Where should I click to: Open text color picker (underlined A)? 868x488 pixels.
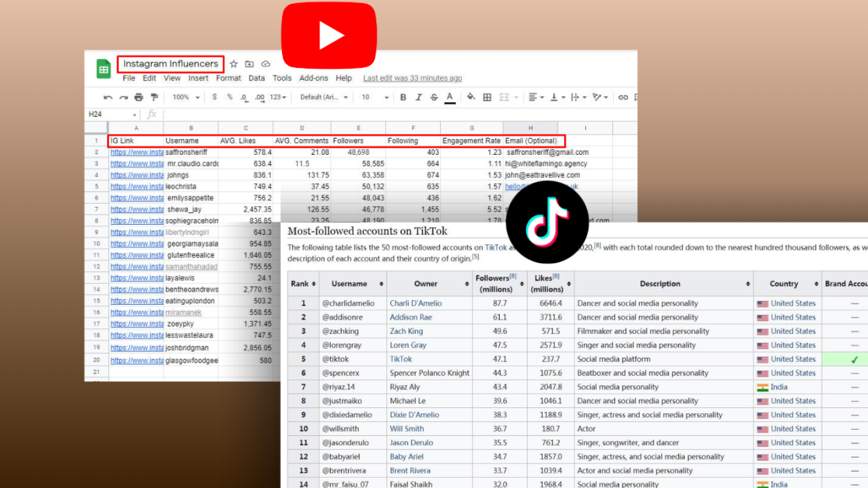450,98
